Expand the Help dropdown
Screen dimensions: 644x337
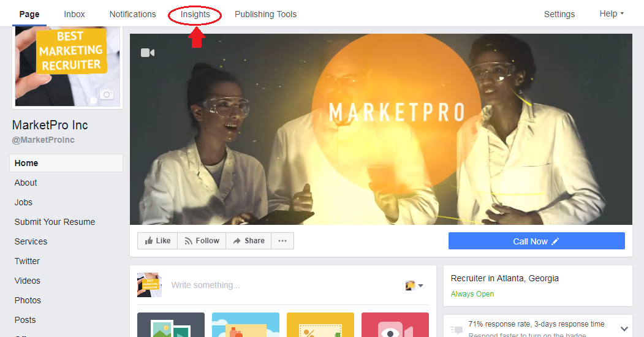612,14
